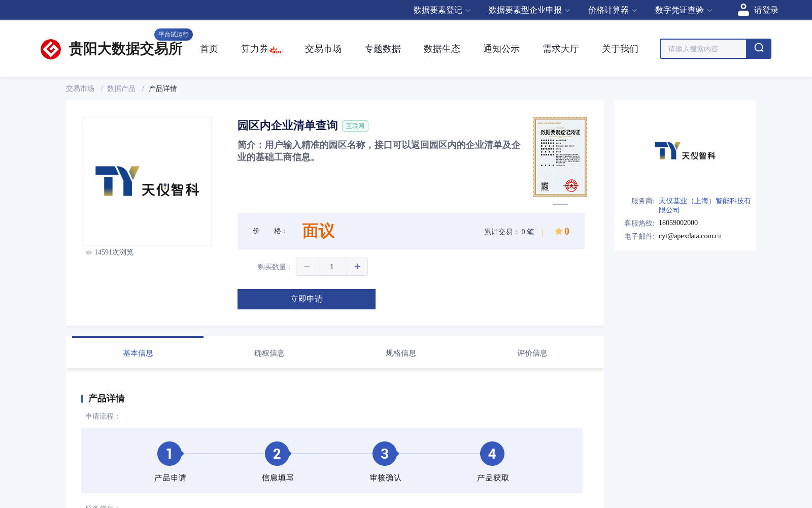Switch to the 确权信息 tab
Viewport: 812px width, 508px height.
coord(269,353)
